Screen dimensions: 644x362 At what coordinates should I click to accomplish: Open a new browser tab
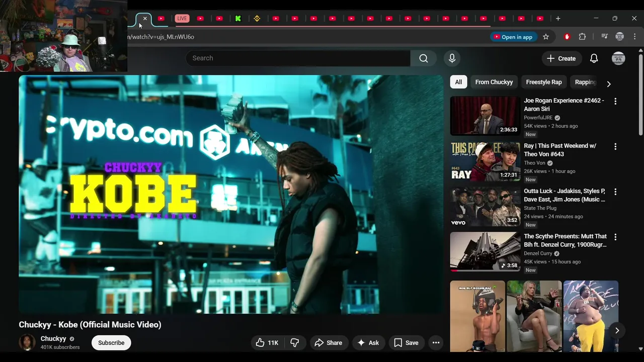[x=558, y=19]
